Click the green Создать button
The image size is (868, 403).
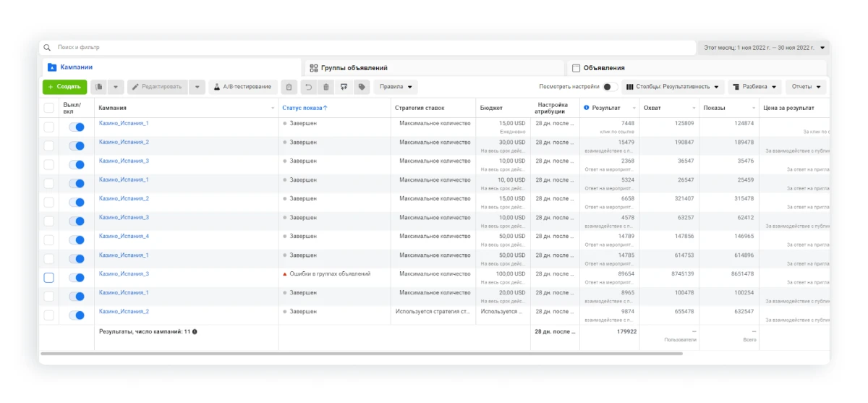pyautogui.click(x=64, y=87)
